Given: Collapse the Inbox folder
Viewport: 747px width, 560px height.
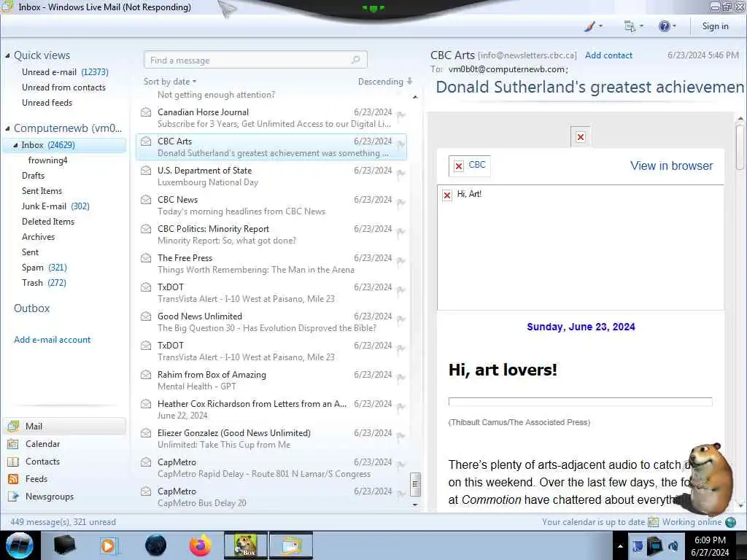Looking at the screenshot, I should (16, 145).
